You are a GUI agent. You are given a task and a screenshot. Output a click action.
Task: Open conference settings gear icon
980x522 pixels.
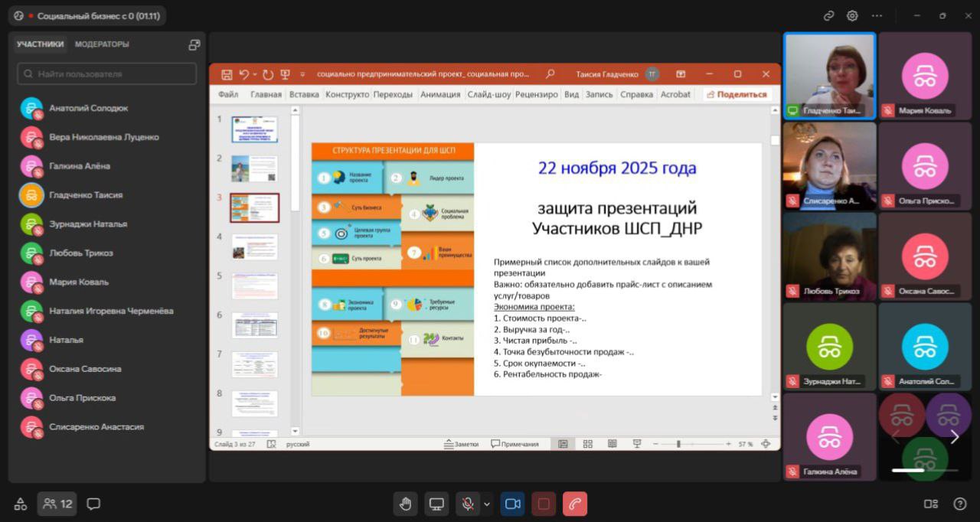tap(852, 15)
